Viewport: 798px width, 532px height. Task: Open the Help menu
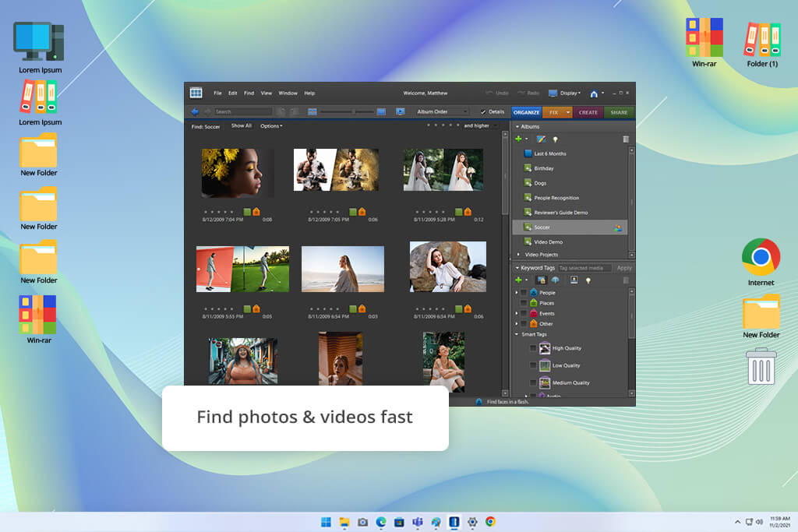(309, 93)
